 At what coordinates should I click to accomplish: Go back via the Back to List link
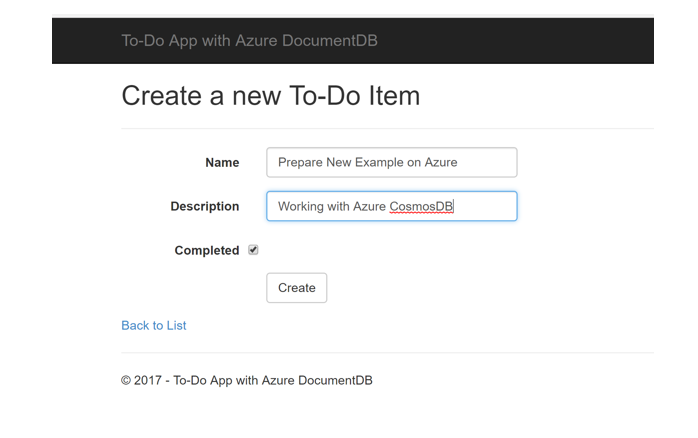pyautogui.click(x=154, y=325)
